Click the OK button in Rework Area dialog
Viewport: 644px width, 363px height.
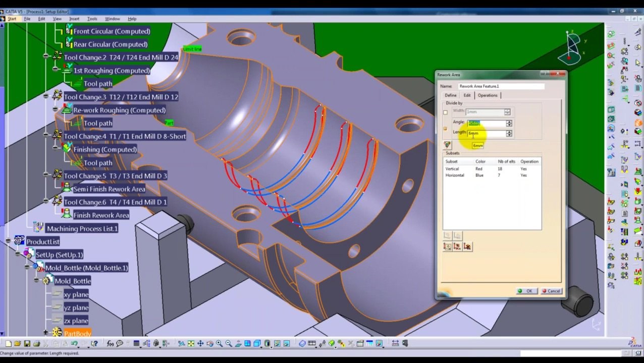(526, 291)
